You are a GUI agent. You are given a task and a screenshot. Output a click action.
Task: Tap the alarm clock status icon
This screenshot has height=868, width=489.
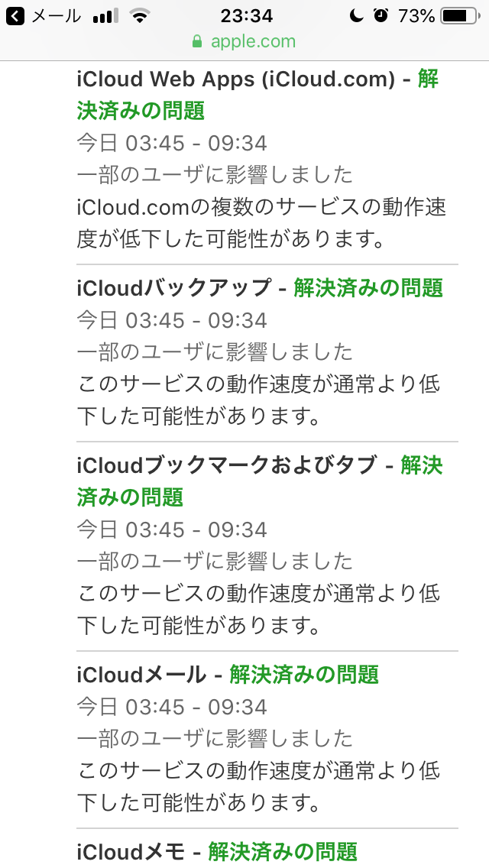pyautogui.click(x=381, y=16)
